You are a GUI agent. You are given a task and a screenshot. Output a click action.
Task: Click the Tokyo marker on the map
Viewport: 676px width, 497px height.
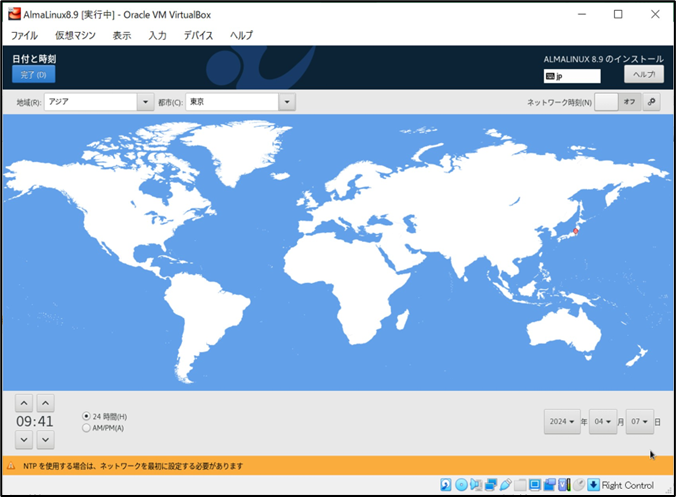click(576, 231)
